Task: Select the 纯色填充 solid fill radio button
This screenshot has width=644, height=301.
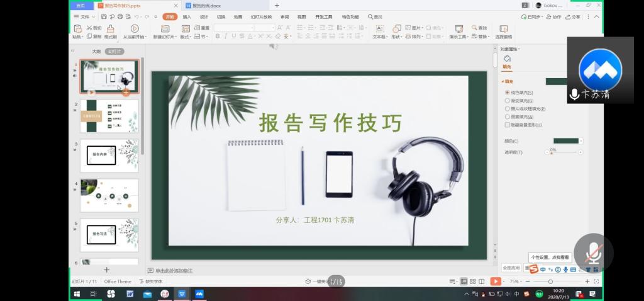Action: [508, 93]
